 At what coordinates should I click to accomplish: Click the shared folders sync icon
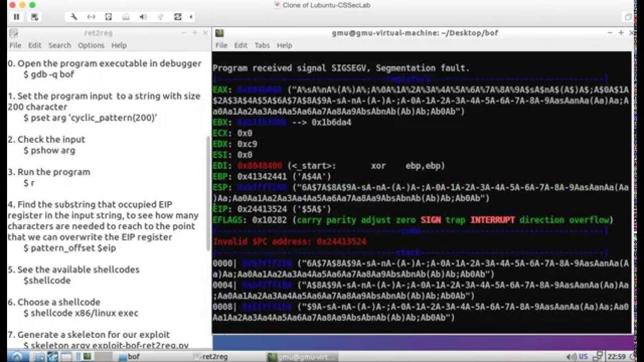point(178,17)
